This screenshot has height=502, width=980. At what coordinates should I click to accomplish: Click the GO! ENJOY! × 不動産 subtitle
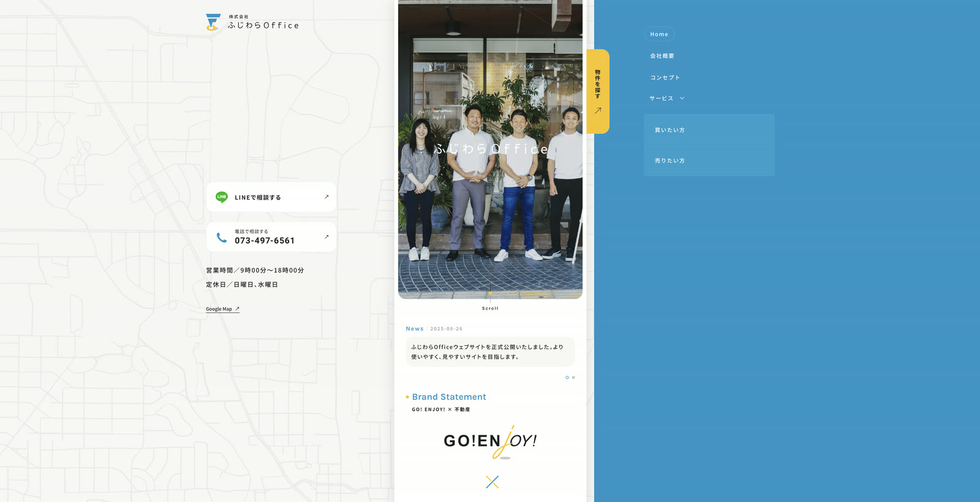441,410
